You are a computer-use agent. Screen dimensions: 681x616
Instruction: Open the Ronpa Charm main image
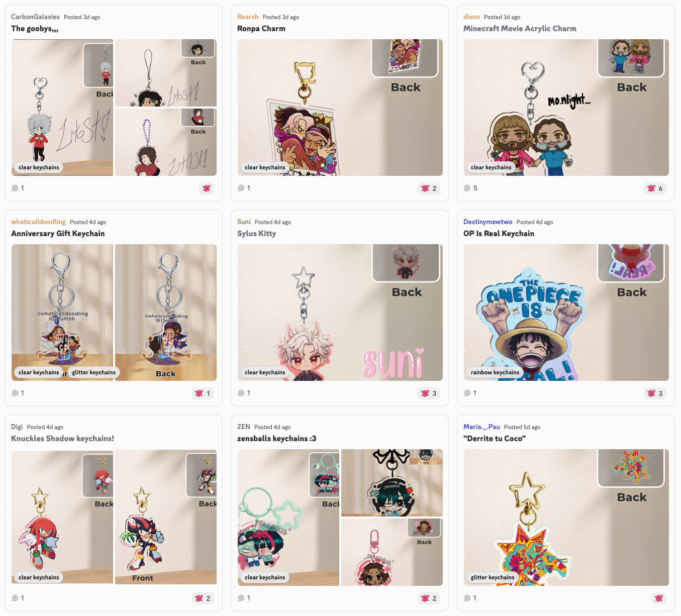(340, 108)
